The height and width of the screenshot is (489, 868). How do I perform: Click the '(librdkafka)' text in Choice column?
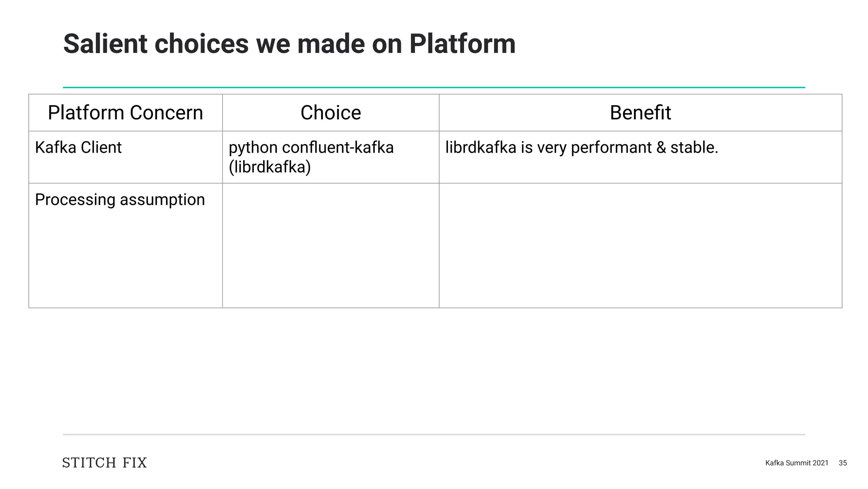click(270, 167)
